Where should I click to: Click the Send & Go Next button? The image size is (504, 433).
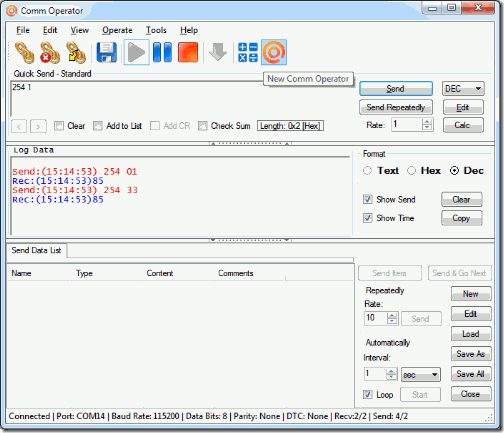tap(460, 273)
